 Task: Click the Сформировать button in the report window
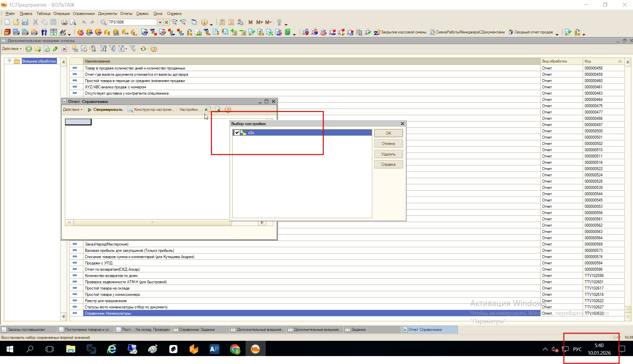click(x=105, y=110)
